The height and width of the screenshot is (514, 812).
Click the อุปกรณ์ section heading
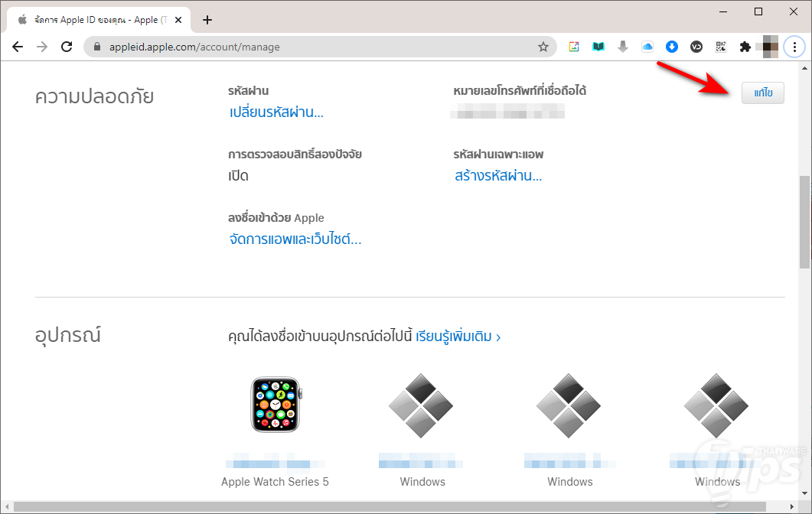pyautogui.click(x=68, y=336)
